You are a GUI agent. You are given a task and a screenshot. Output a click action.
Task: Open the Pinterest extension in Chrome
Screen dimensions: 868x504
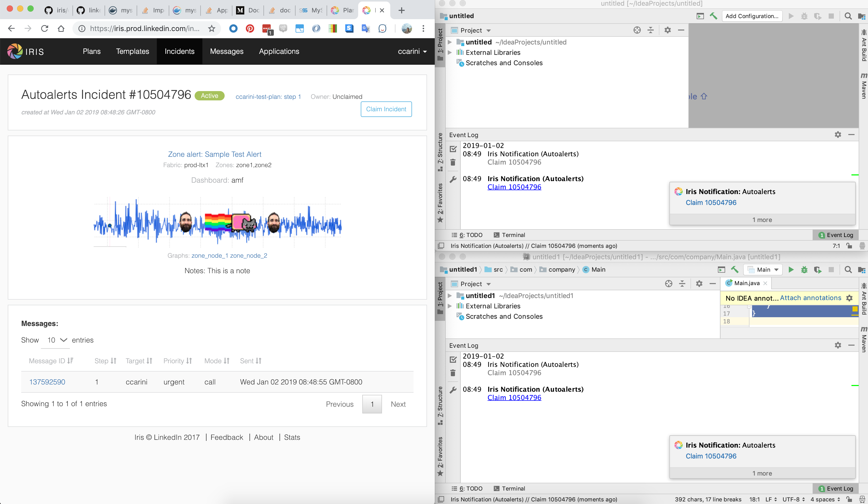[x=250, y=28]
